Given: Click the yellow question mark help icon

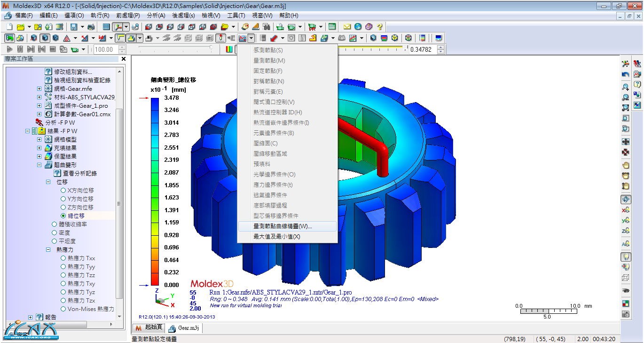Looking at the screenshot, I should [380, 27].
